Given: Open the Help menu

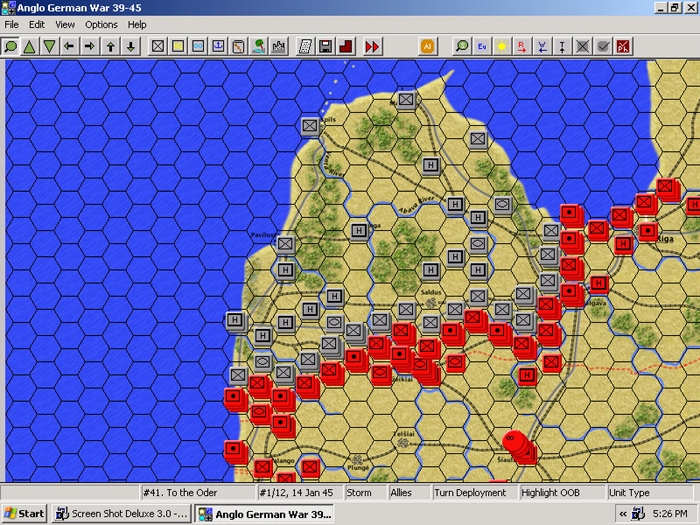Looking at the screenshot, I should (137, 25).
